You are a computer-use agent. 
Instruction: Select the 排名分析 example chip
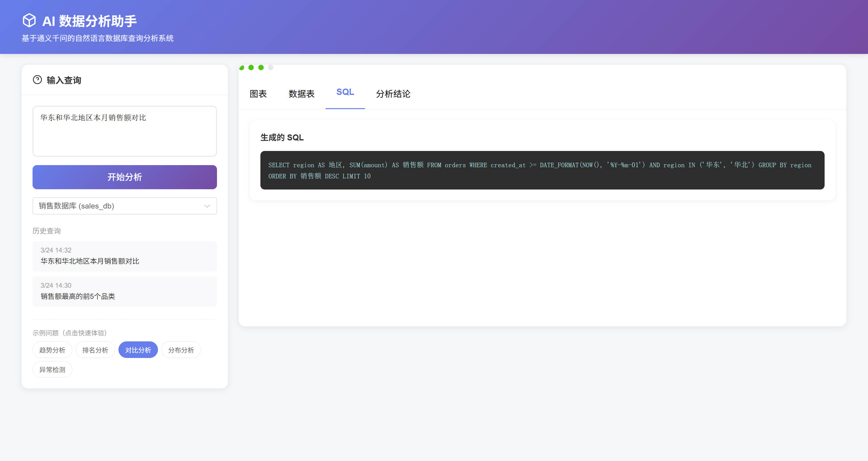(x=95, y=350)
